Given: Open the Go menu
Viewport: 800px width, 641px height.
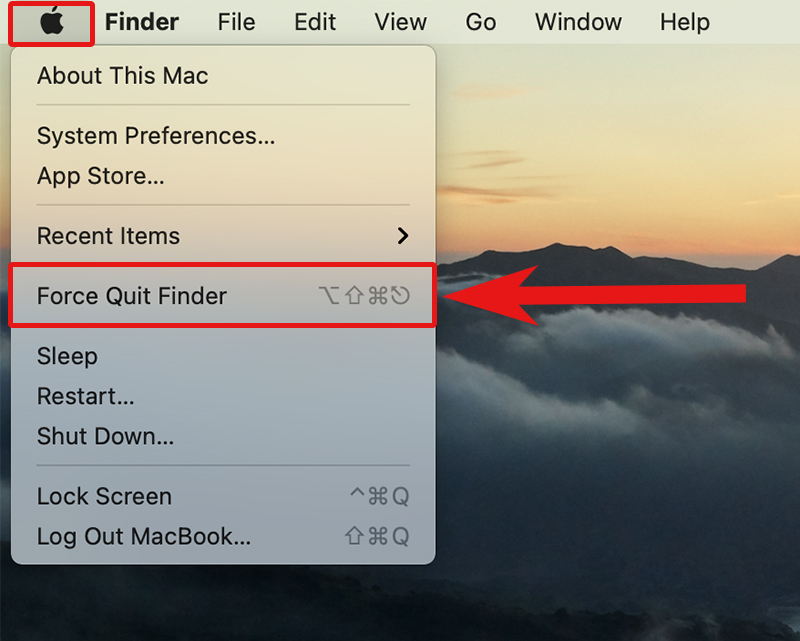Looking at the screenshot, I should [x=481, y=22].
